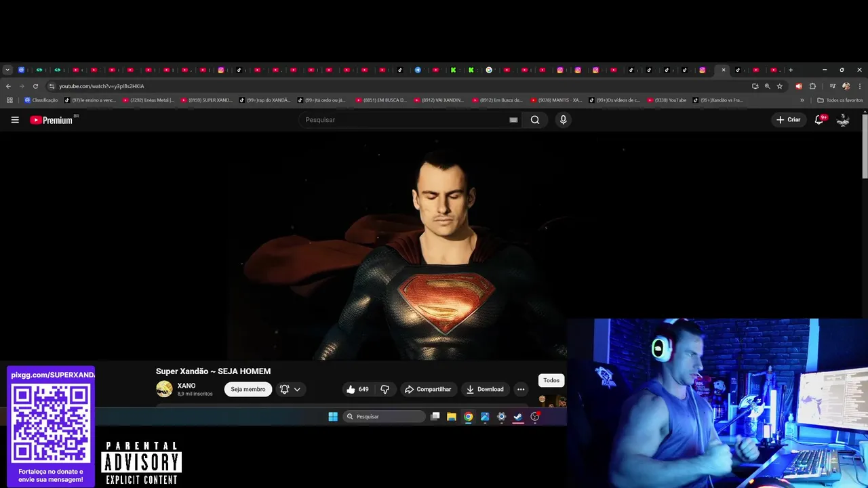Click the youtube.com address bar URL
Viewport: 868px width, 488px height.
coord(102,86)
